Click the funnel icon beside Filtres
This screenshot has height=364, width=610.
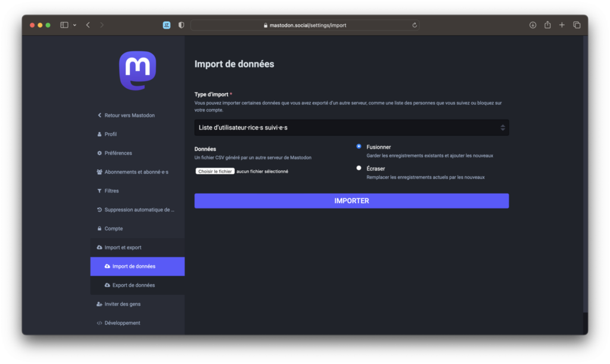pos(99,191)
